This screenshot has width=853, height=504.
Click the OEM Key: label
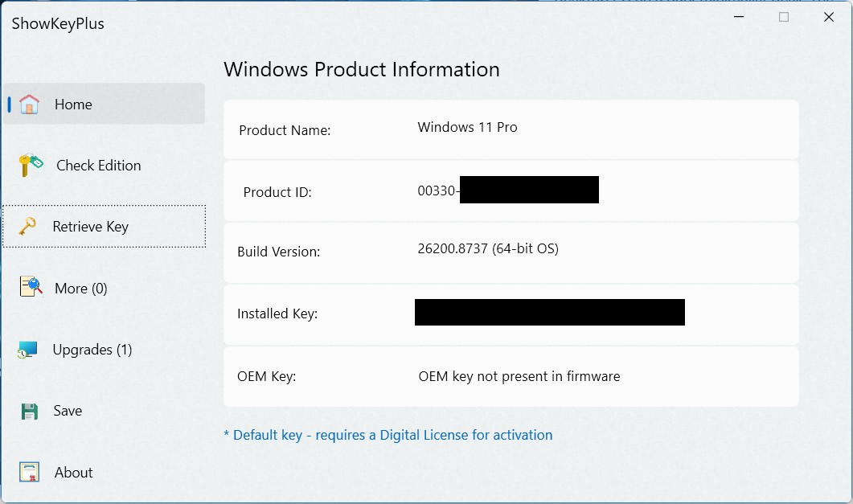[267, 376]
